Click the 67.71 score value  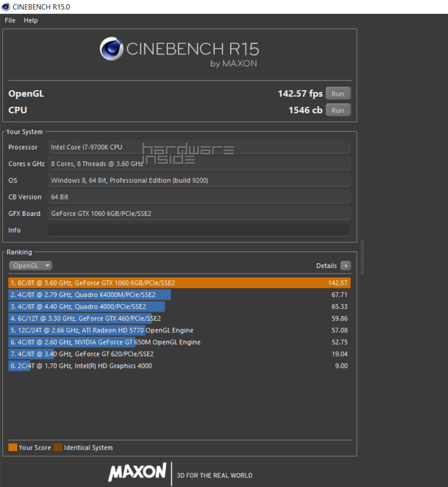pos(339,295)
